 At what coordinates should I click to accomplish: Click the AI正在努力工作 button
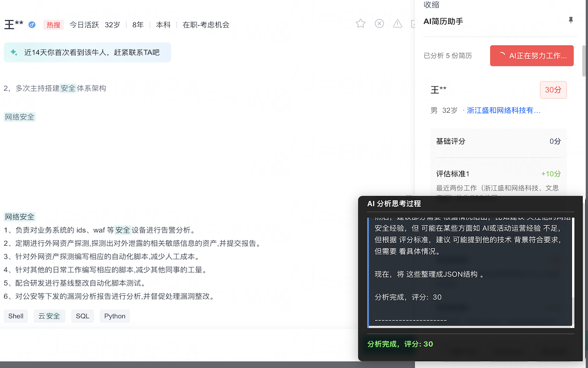point(531,55)
